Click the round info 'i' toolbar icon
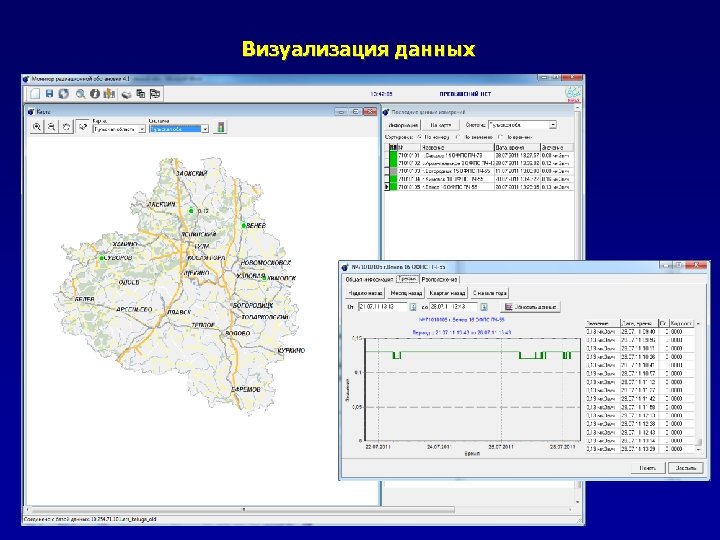 pyautogui.click(x=95, y=94)
